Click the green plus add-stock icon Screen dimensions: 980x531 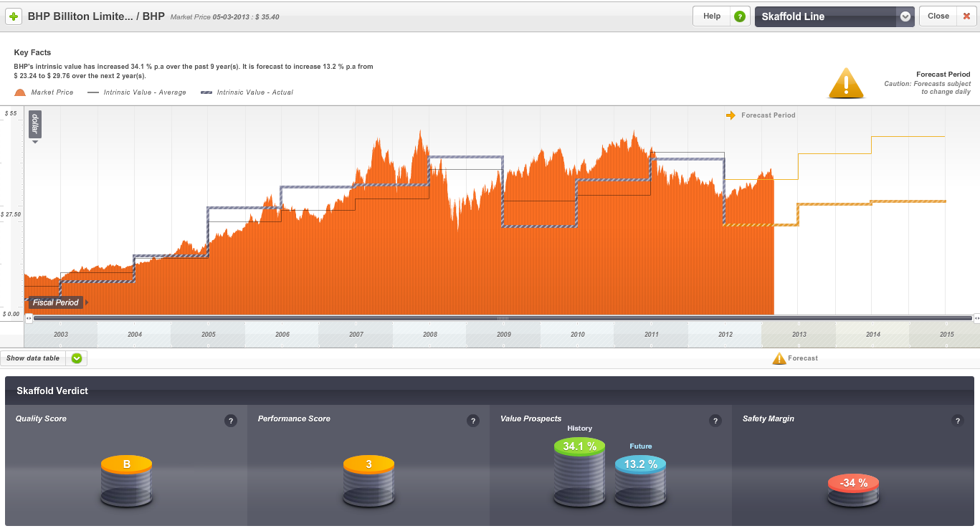point(14,16)
